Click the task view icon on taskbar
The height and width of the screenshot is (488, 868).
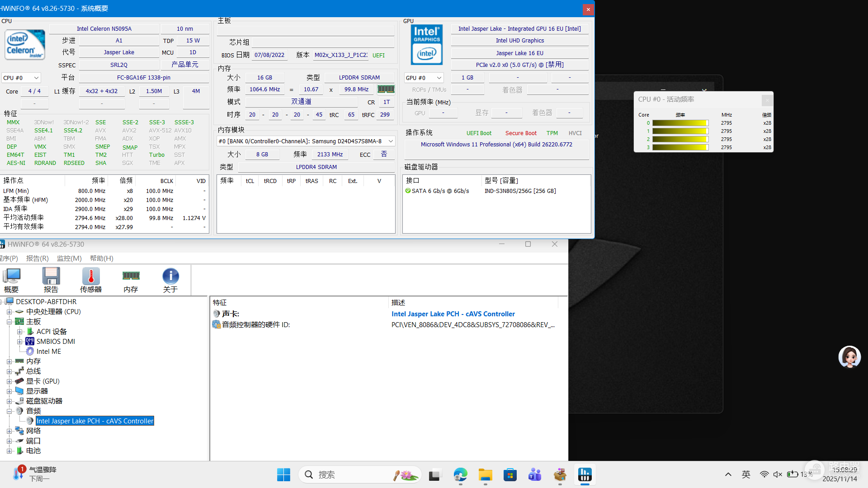[x=434, y=475]
